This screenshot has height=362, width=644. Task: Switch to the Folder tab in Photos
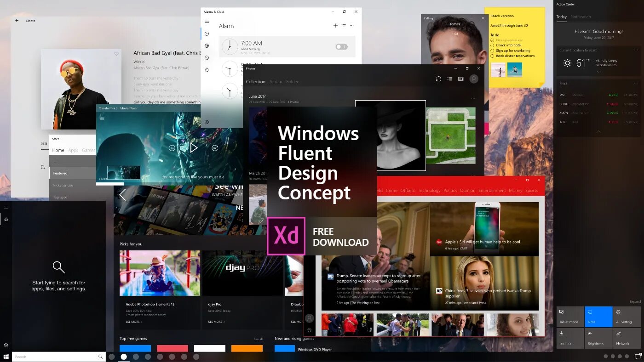click(x=293, y=82)
